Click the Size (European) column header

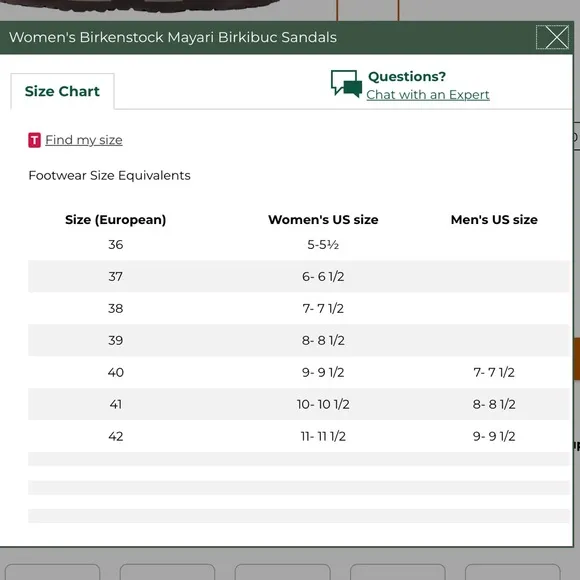click(115, 220)
